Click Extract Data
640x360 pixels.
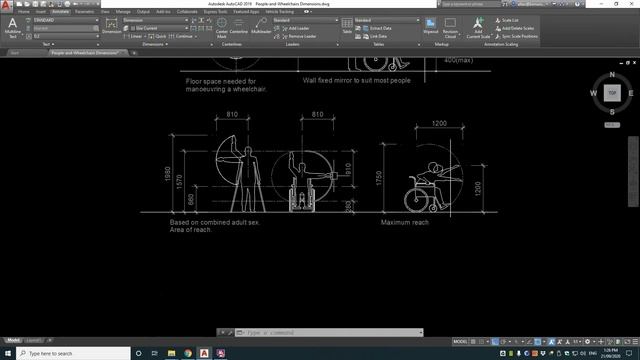(377, 28)
